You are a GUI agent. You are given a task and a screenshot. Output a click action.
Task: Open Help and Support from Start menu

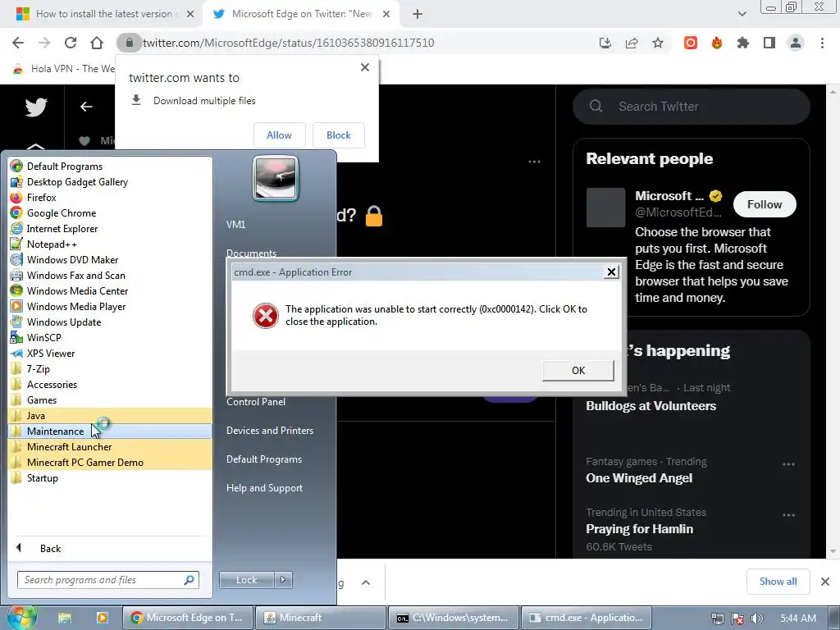click(x=264, y=487)
